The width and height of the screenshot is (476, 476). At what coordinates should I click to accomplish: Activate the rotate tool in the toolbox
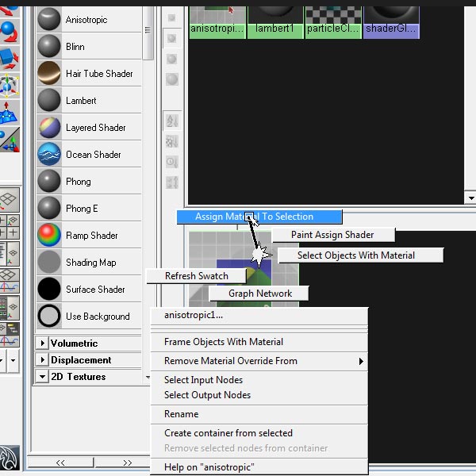[x=10, y=32]
